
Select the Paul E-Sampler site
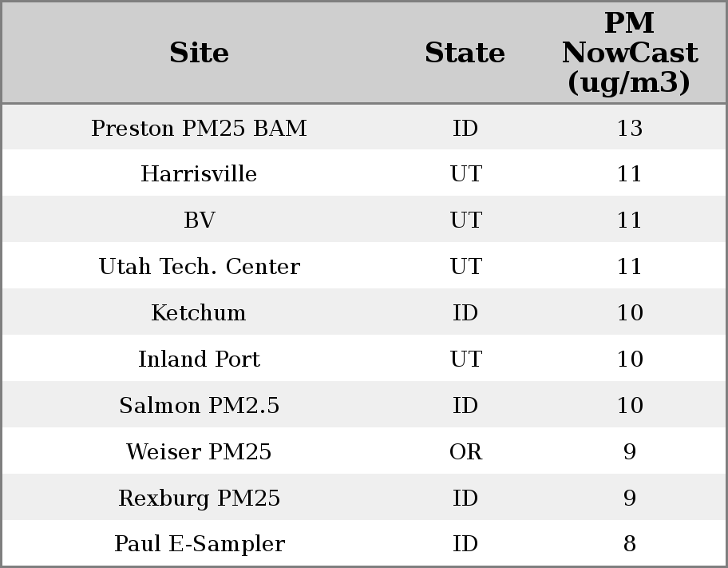click(199, 544)
